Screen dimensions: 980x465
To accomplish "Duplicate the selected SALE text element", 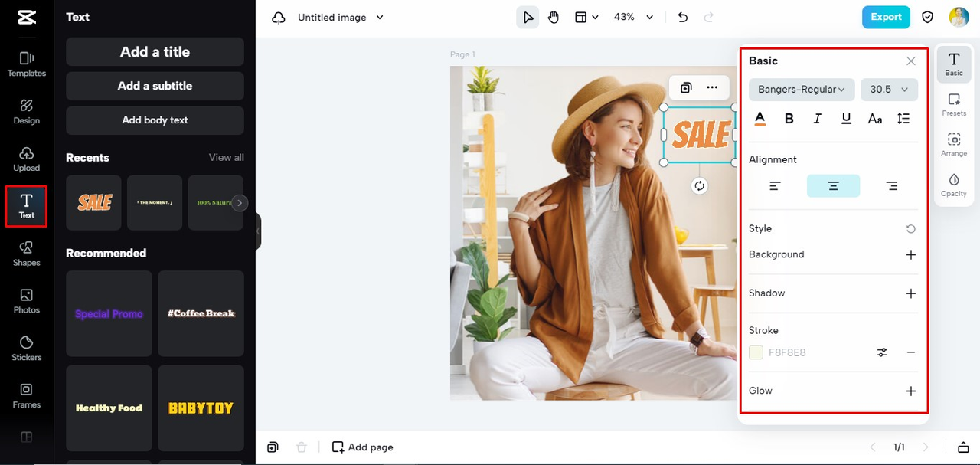I will (686, 87).
